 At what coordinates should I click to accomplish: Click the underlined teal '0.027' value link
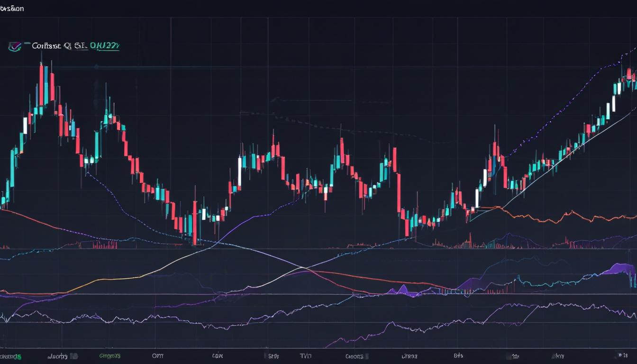click(105, 45)
